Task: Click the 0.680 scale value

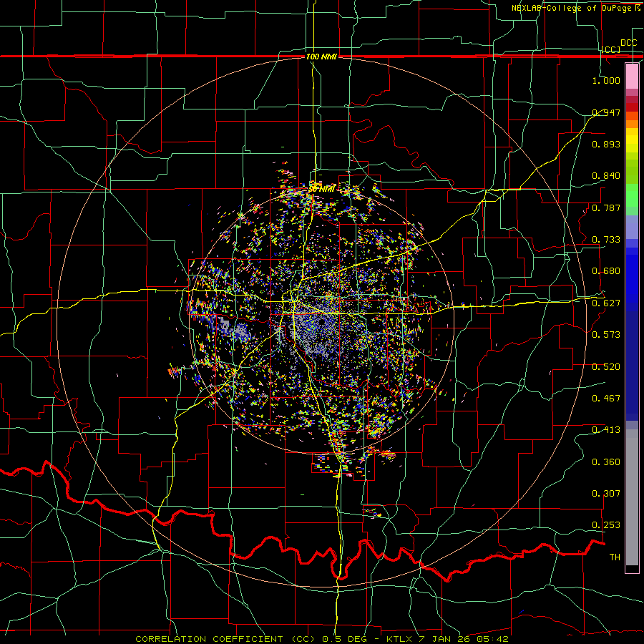Action: [x=606, y=271]
